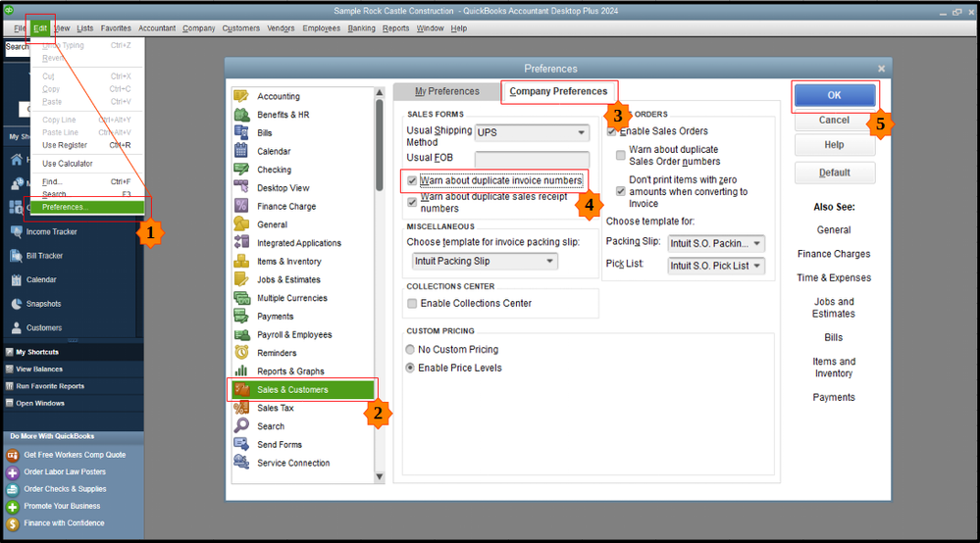The image size is (980, 543).
Task: Click the Usual FOB input field
Action: pyautogui.click(x=532, y=159)
